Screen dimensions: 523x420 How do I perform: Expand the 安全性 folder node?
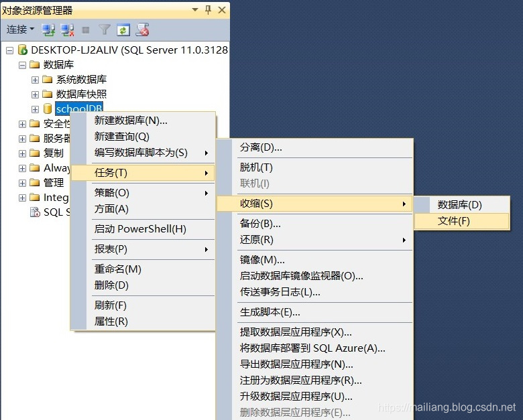tap(22, 125)
